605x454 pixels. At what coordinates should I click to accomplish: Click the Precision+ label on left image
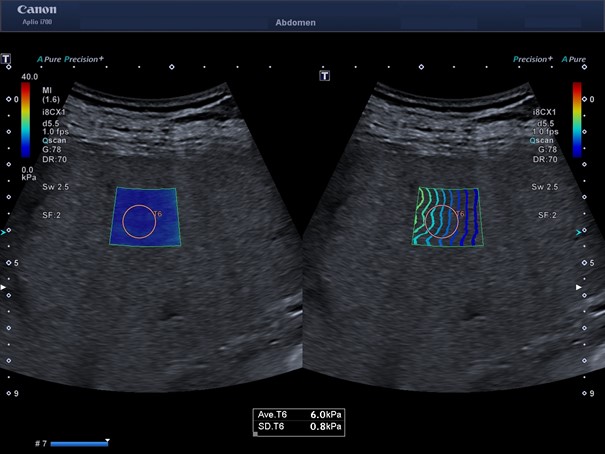(x=84, y=59)
